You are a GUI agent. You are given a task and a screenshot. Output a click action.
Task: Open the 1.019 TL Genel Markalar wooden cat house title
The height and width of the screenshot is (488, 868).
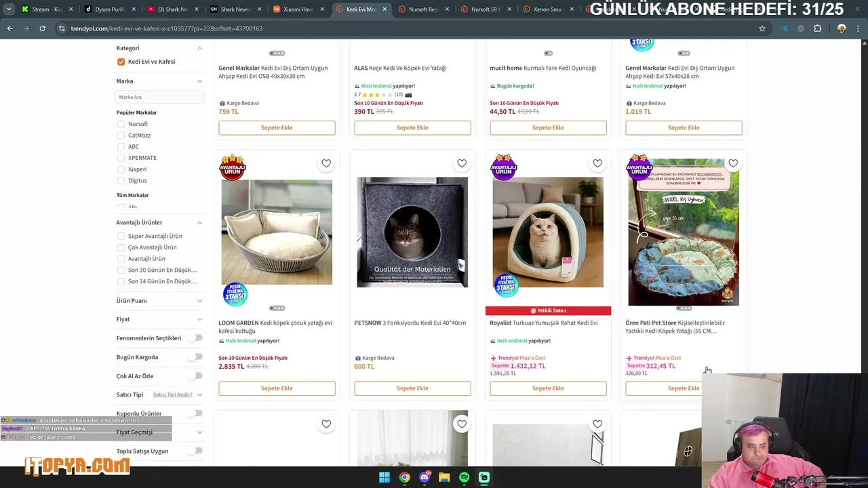[680, 72]
